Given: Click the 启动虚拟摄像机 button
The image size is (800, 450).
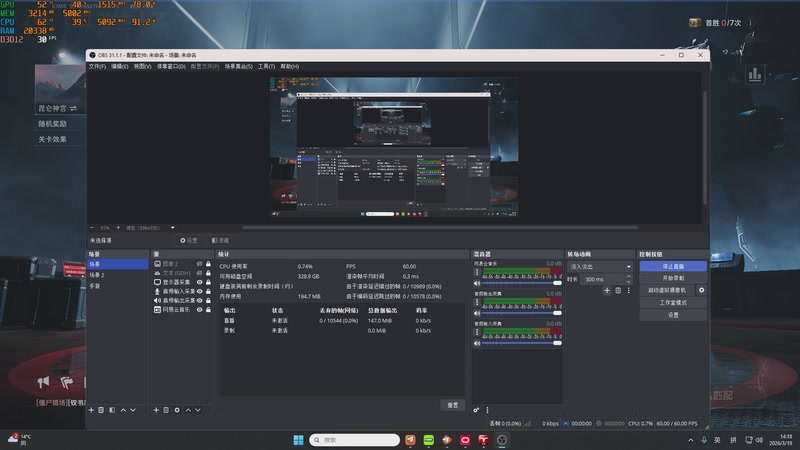Looking at the screenshot, I should (667, 290).
